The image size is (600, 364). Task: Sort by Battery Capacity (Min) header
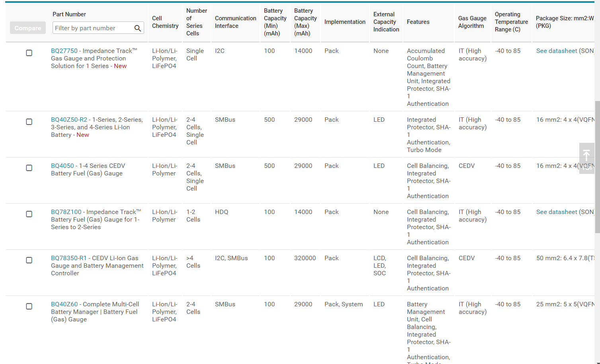[275, 22]
